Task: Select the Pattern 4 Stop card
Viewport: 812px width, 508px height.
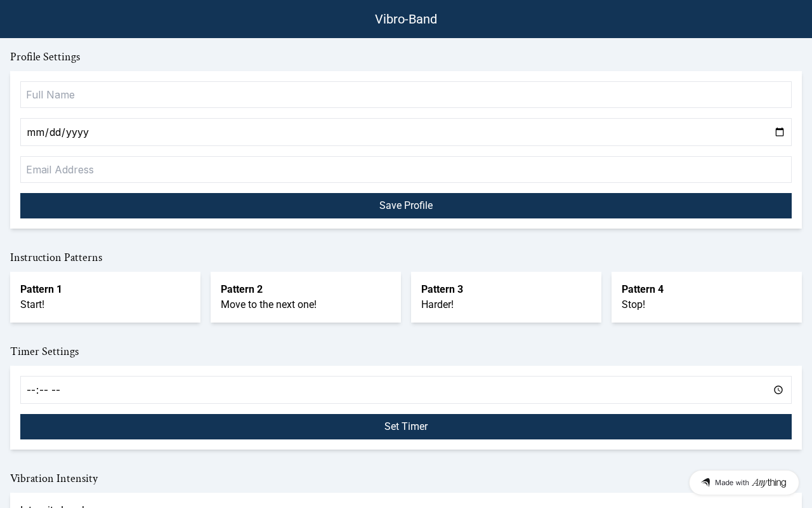Action: (x=707, y=297)
